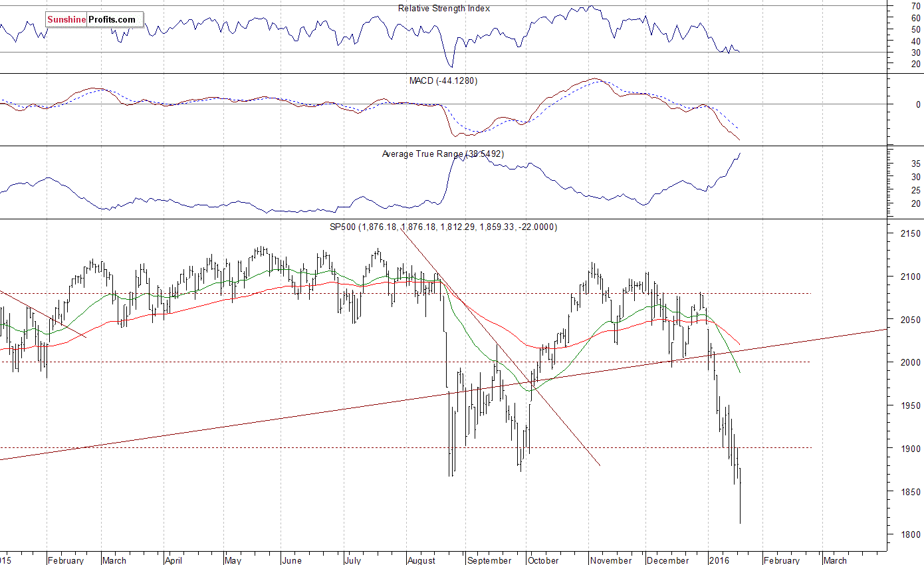Select the March 2015 date label

pos(115,560)
